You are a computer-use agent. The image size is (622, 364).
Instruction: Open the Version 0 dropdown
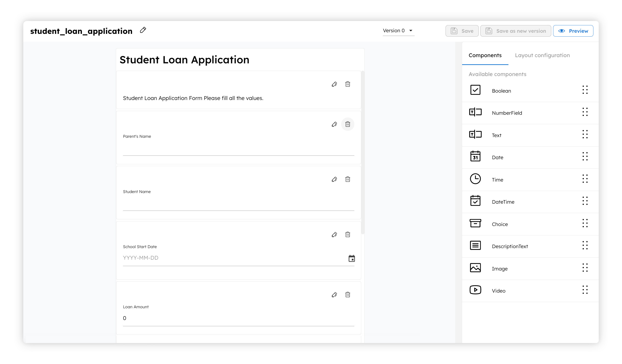click(398, 30)
